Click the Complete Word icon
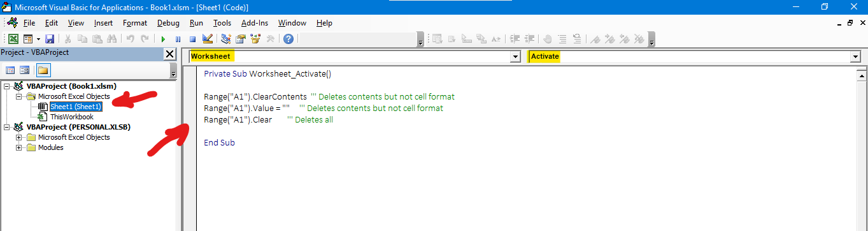This screenshot has width=868, height=231. click(496, 39)
